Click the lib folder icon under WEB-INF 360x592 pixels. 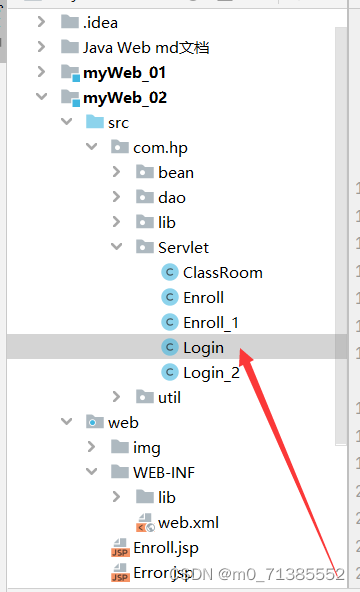tap(145, 496)
